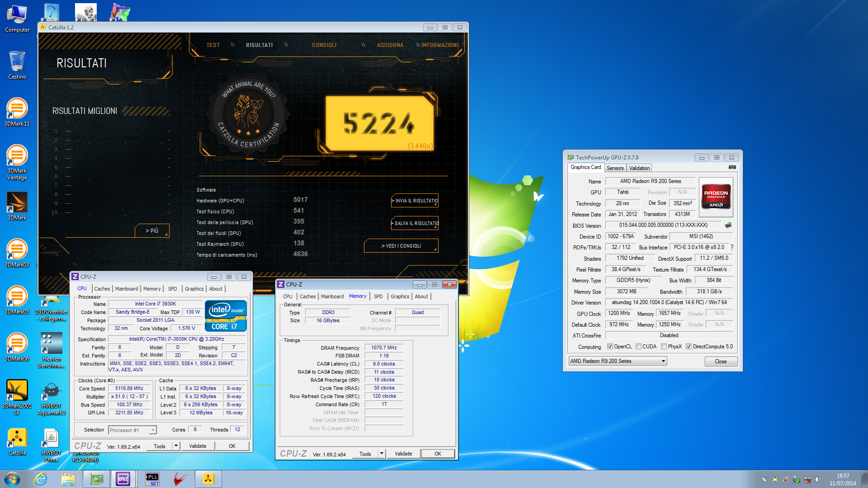Click the Radeon Graphics logo in GPU-Z
This screenshot has width=868, height=488.
[x=716, y=197]
